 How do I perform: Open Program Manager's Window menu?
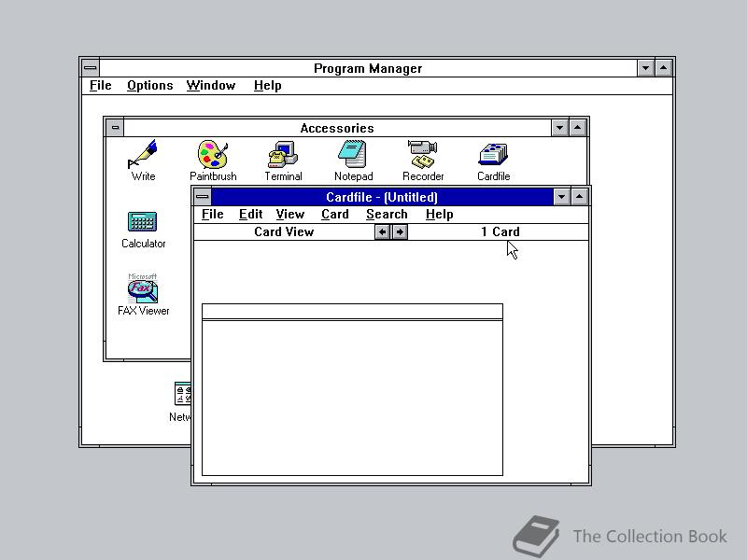(211, 86)
